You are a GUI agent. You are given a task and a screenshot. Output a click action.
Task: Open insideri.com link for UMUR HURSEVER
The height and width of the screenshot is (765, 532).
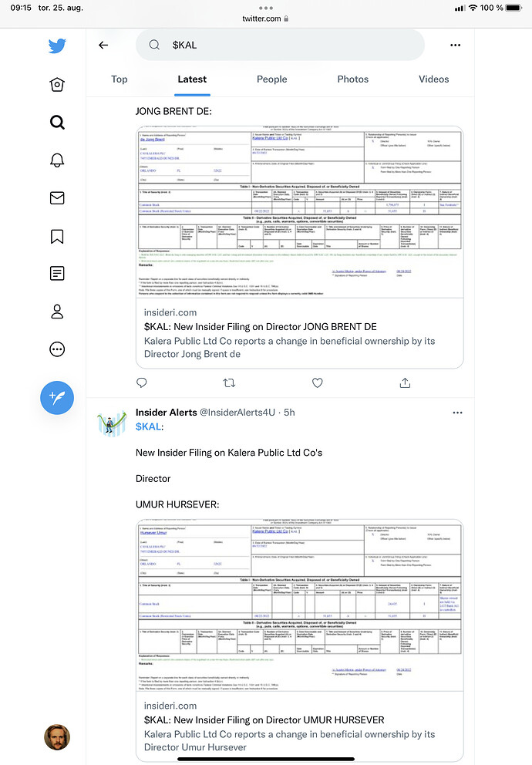(299, 726)
